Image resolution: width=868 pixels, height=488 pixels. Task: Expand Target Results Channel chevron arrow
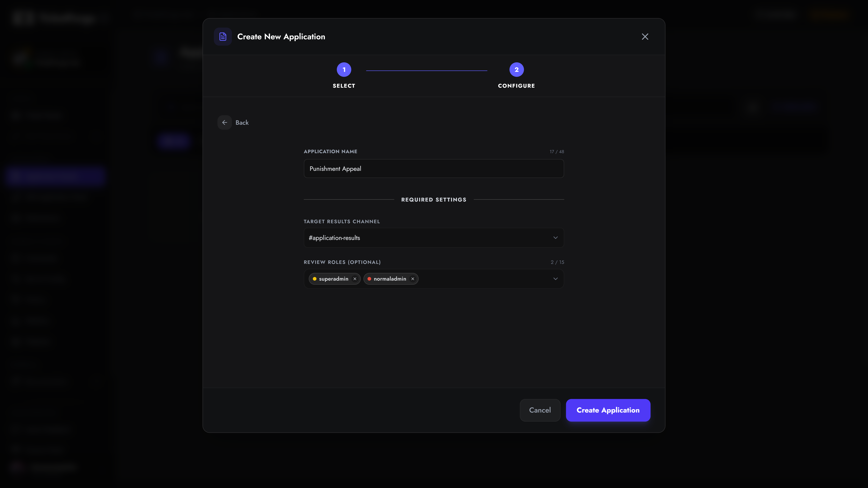pyautogui.click(x=555, y=238)
